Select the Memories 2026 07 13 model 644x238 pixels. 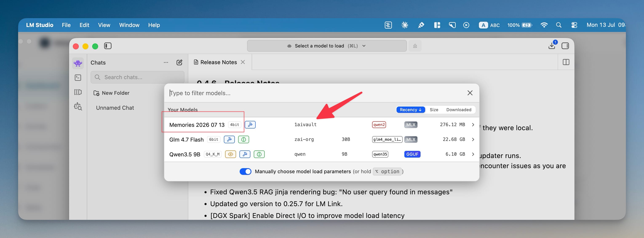click(322, 124)
